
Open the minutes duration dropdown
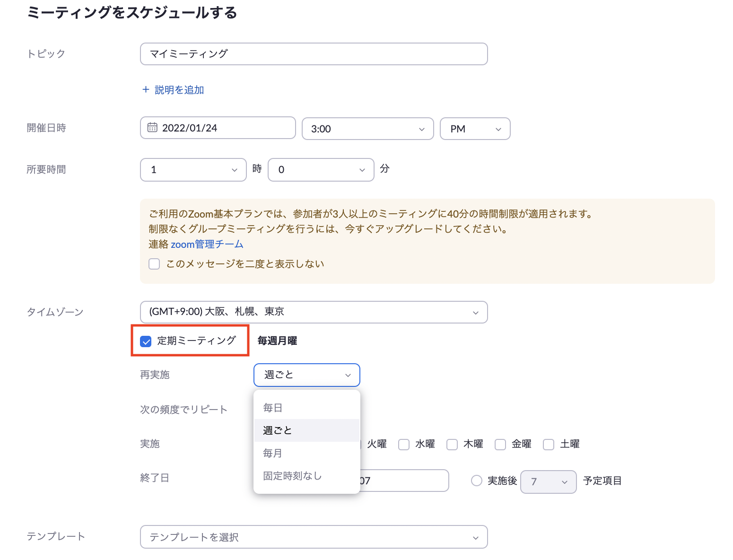321,170
